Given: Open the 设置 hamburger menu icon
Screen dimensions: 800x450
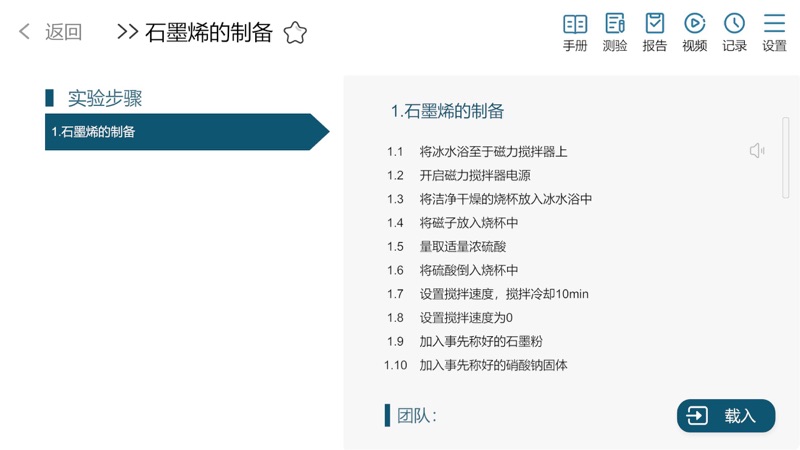Looking at the screenshot, I should 774,32.
